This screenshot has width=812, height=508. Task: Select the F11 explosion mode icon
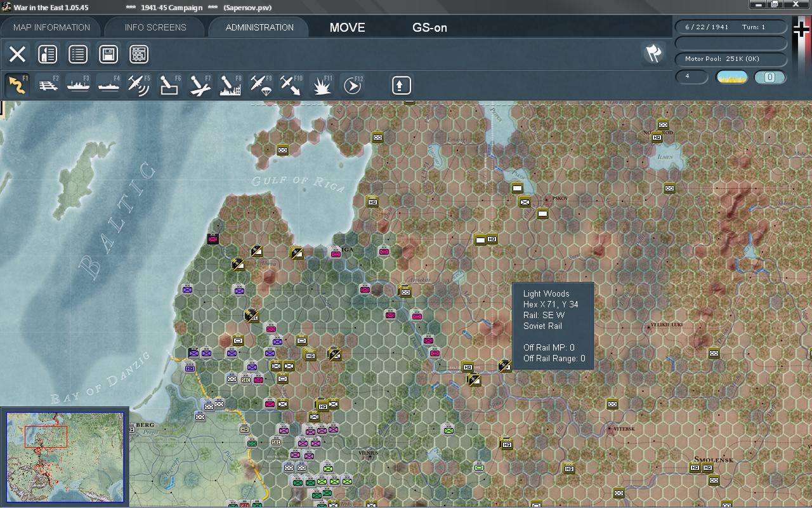(x=322, y=85)
